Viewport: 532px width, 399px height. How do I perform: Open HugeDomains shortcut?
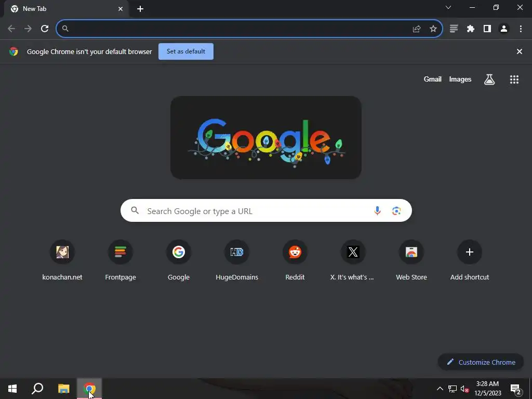[x=237, y=260]
